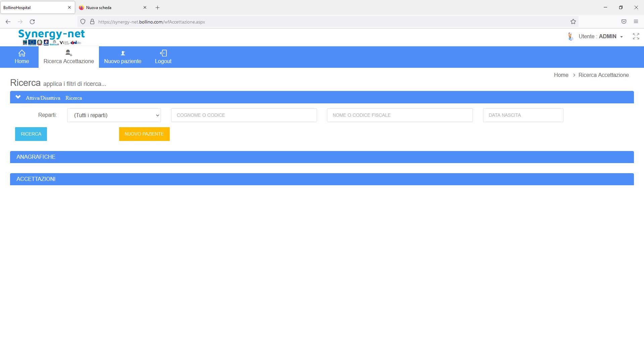
Task: Reload the page with the refresh icon
Action: (32, 22)
